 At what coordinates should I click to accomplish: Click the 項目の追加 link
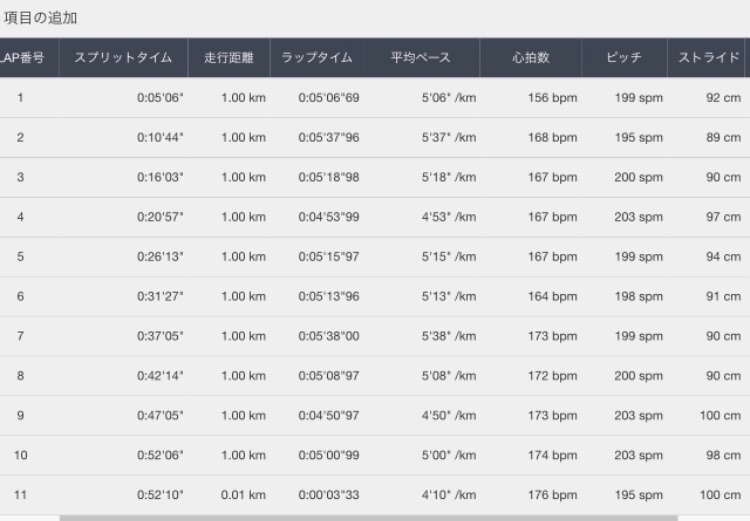(40, 18)
